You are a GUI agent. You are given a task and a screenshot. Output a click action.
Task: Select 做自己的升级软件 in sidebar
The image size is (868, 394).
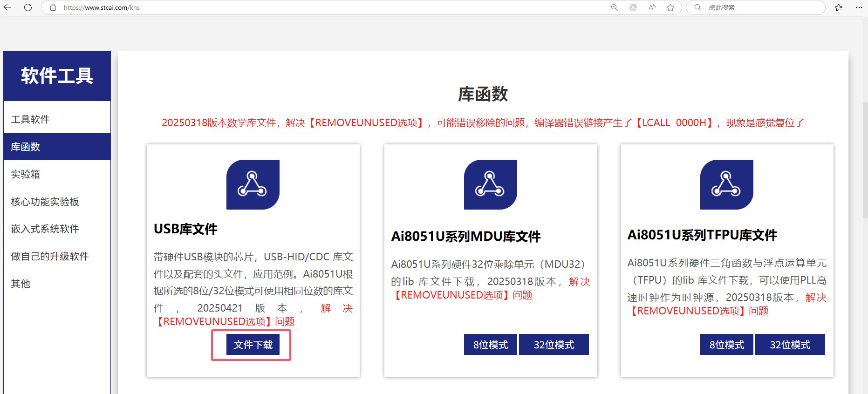pyautogui.click(x=57, y=256)
